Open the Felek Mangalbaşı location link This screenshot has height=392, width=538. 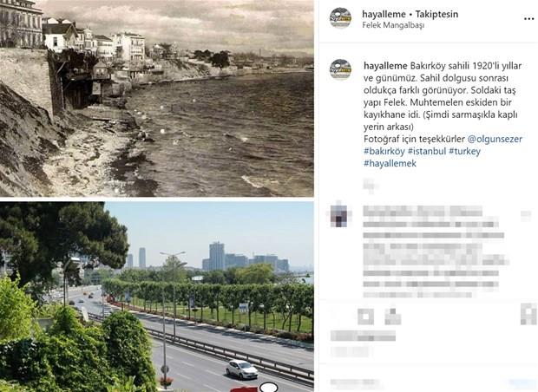click(393, 25)
